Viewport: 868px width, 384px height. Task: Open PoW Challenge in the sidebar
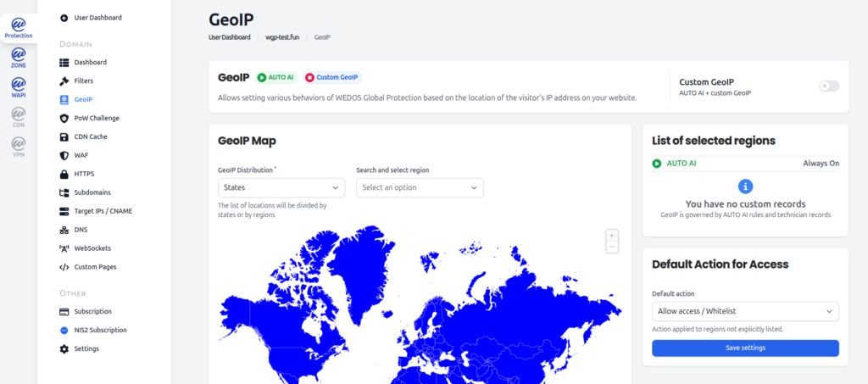(97, 118)
